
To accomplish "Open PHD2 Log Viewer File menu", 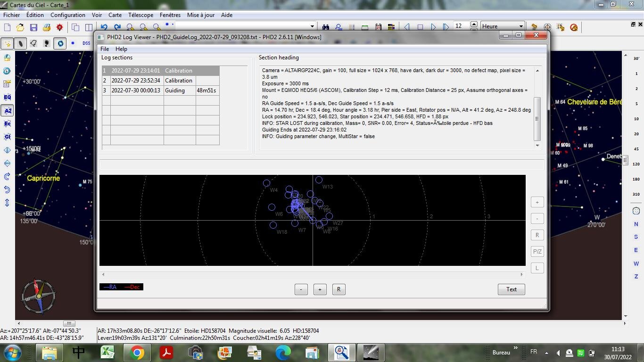I will pos(105,49).
